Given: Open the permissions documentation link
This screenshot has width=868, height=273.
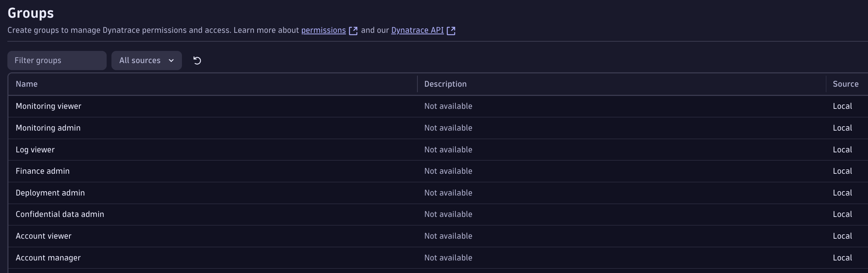Looking at the screenshot, I should coord(323,30).
